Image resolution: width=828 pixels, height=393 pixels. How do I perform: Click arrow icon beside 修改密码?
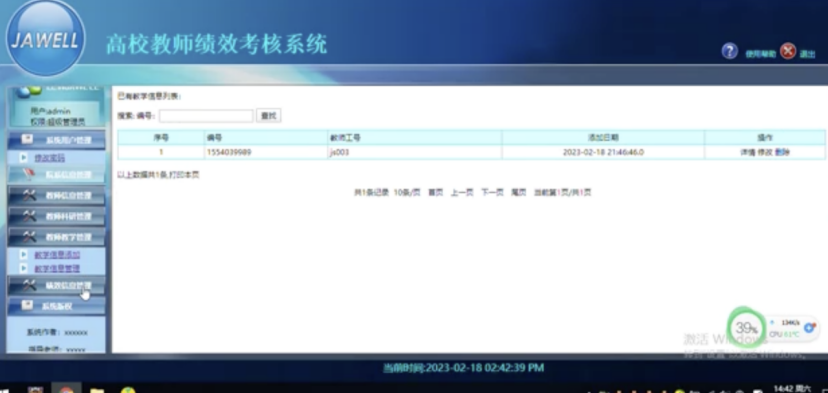pyautogui.click(x=24, y=157)
